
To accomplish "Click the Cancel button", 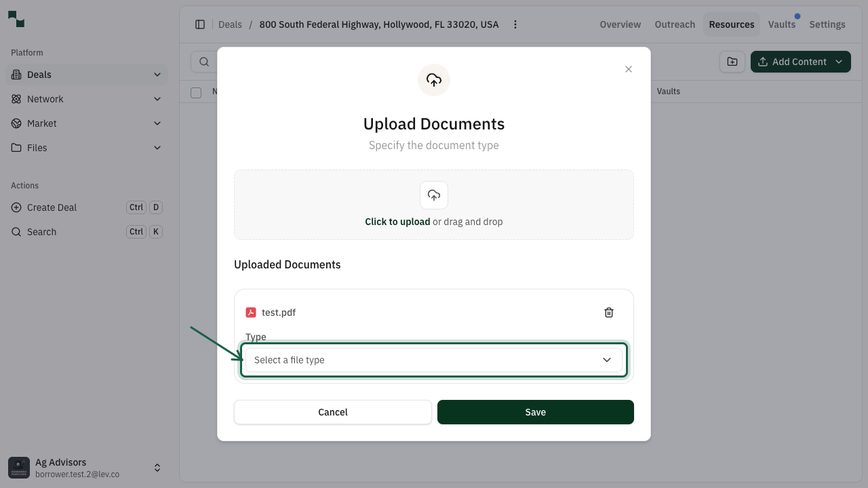I will pyautogui.click(x=333, y=412).
